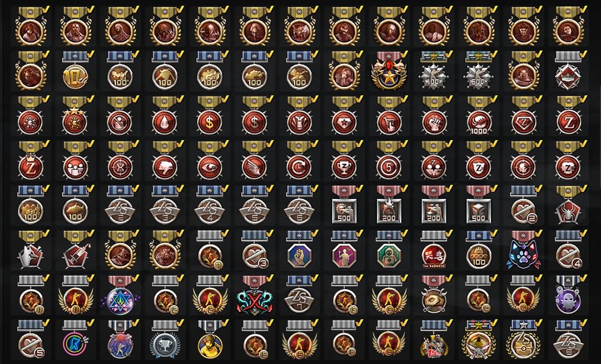Select the red blood drop medal
This screenshot has width=601, height=364.
coord(165,116)
